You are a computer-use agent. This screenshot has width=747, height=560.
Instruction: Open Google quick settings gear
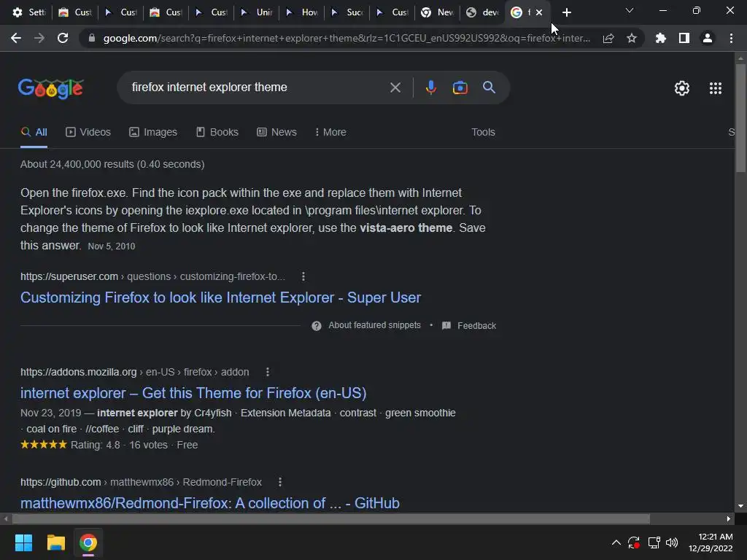pos(682,88)
